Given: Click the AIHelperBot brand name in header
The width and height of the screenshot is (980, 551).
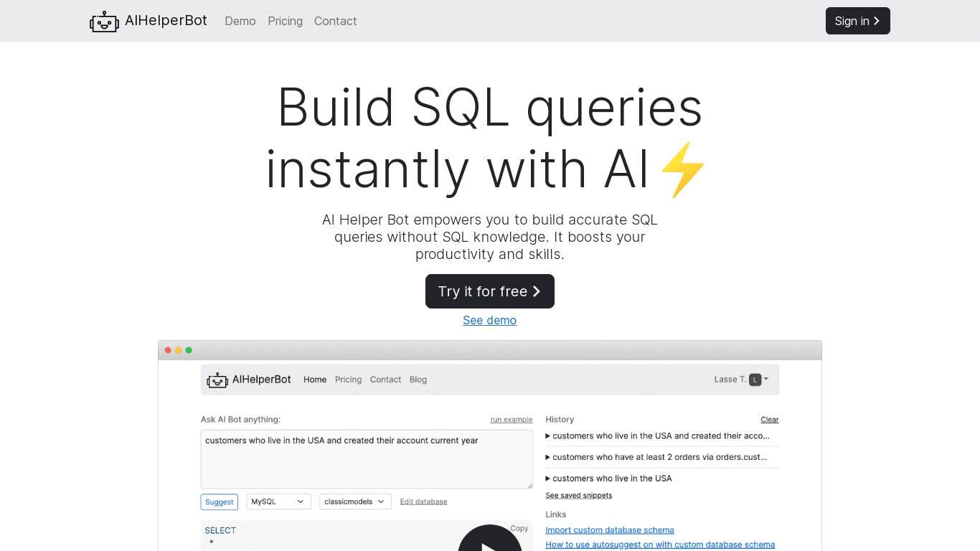Looking at the screenshot, I should [x=166, y=21].
